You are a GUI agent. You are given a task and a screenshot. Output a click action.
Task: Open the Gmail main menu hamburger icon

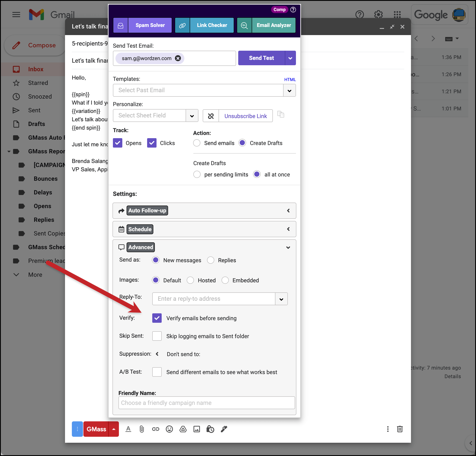click(16, 15)
